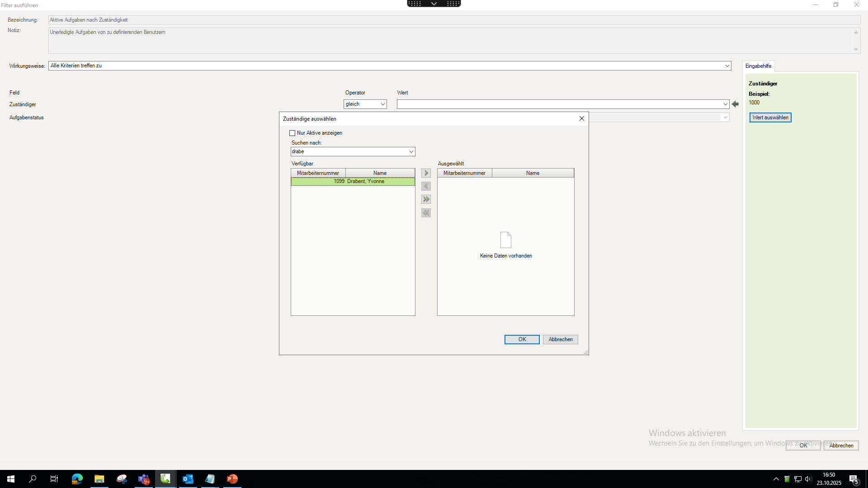Screen dimensions: 868x488
Task: Confirm dialog with OK button
Action: pyautogui.click(x=522, y=339)
